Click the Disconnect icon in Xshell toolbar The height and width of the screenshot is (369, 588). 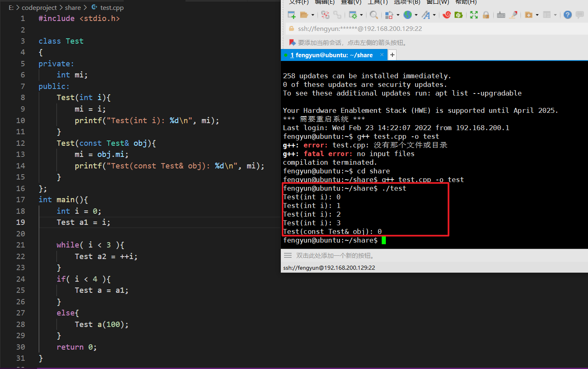coord(325,15)
